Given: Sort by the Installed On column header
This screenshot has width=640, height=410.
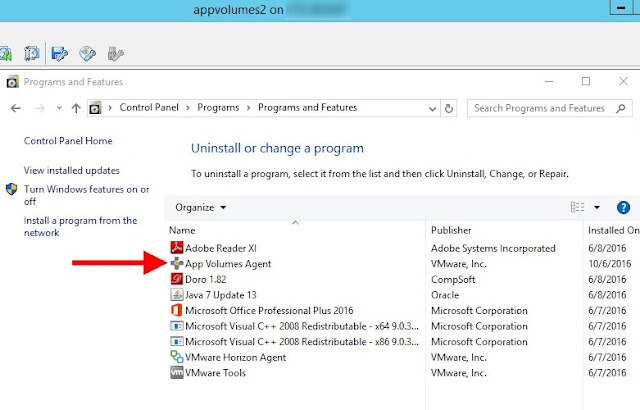Looking at the screenshot, I should point(612,230).
